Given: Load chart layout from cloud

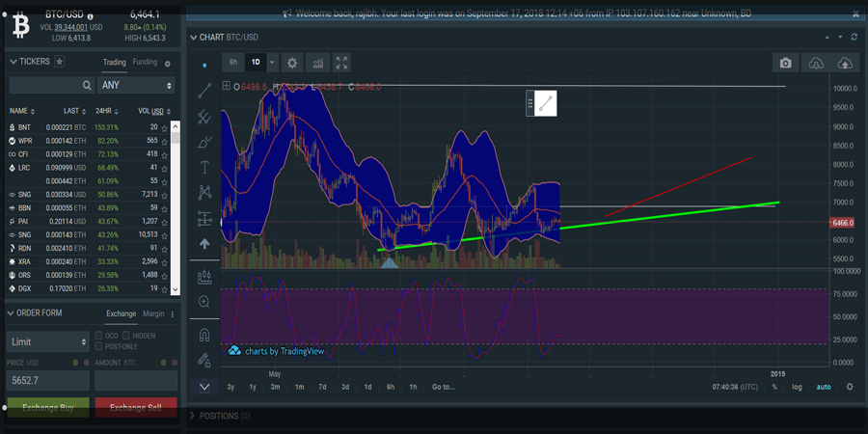Looking at the screenshot, I should 815,63.
